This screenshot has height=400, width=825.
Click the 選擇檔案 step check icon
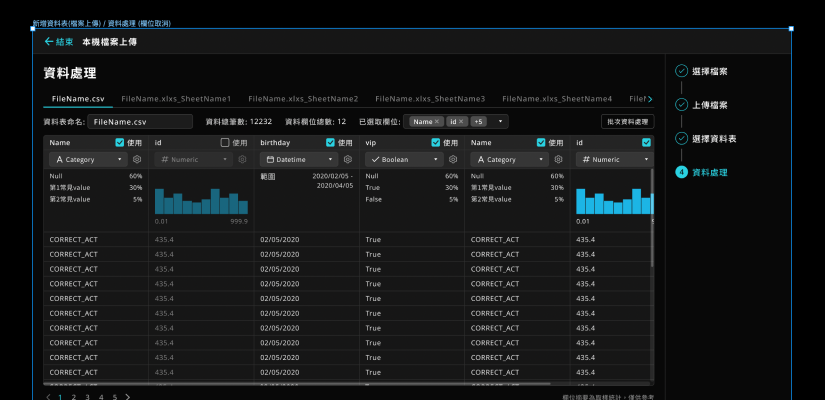[681, 71]
